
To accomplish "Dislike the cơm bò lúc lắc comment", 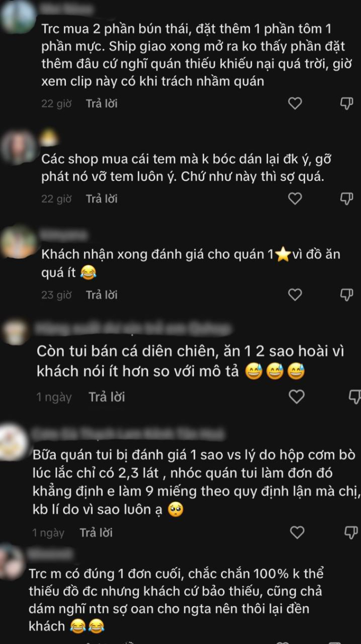I will (350, 532).
